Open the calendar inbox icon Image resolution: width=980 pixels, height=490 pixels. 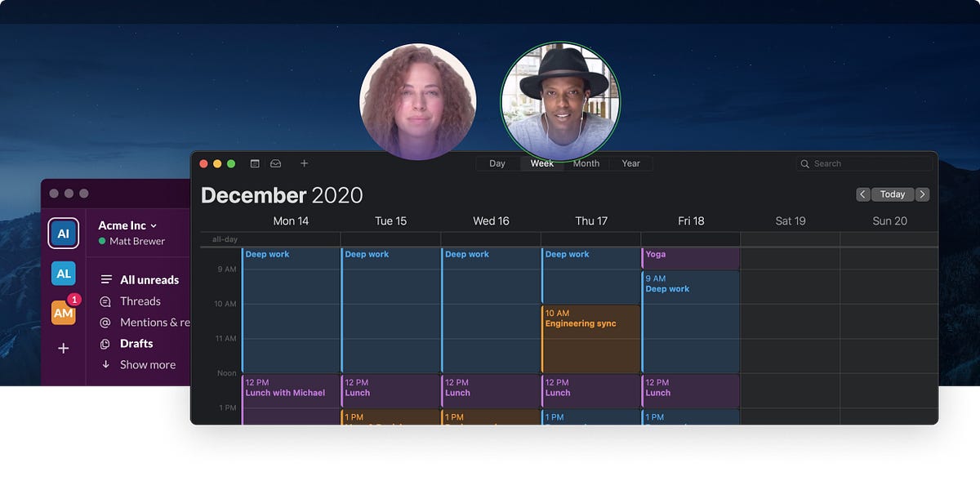(276, 163)
